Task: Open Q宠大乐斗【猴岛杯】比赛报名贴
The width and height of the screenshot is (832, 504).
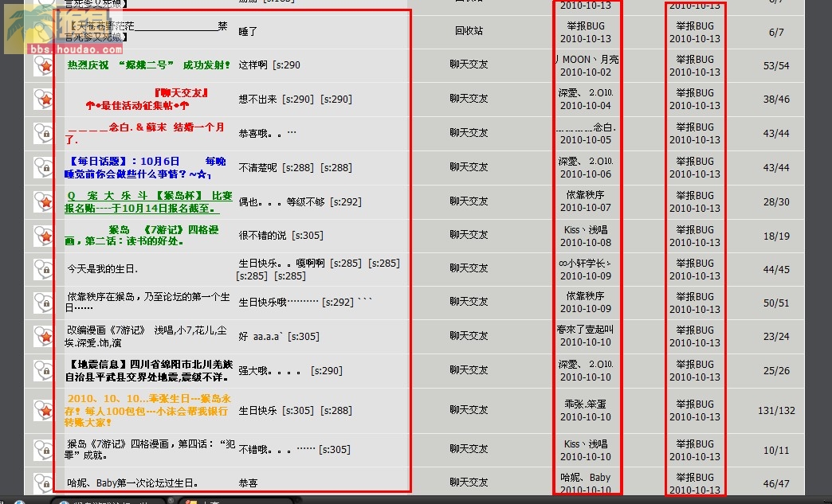Action: 148,202
